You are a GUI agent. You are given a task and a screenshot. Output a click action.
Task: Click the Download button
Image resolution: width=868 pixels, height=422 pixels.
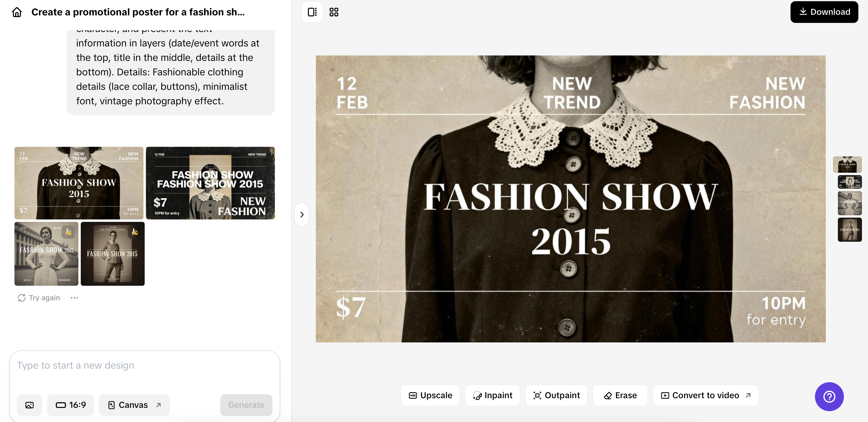(x=824, y=12)
